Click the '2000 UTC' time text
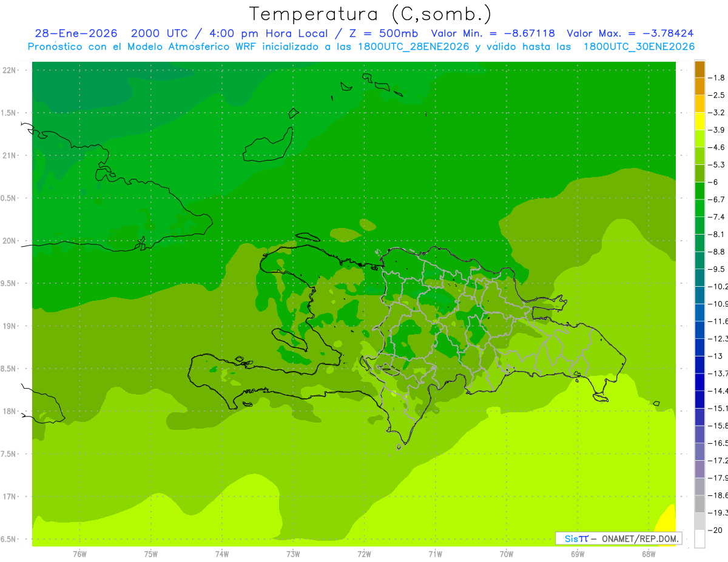This screenshot has width=728, height=562. [x=160, y=34]
